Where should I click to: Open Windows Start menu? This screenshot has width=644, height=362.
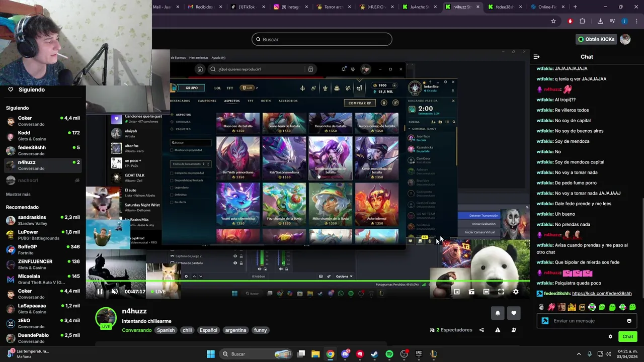211,354
